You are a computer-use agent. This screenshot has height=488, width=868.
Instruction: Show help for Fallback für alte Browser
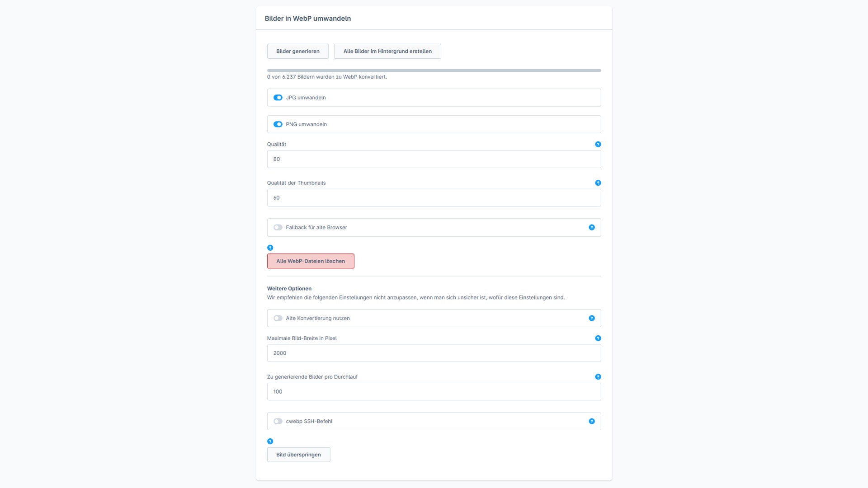[x=592, y=227]
